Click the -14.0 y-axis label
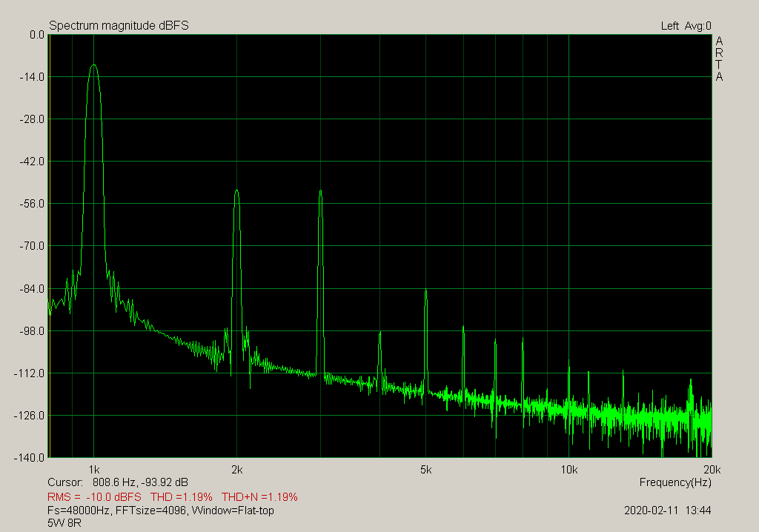 tap(31, 77)
